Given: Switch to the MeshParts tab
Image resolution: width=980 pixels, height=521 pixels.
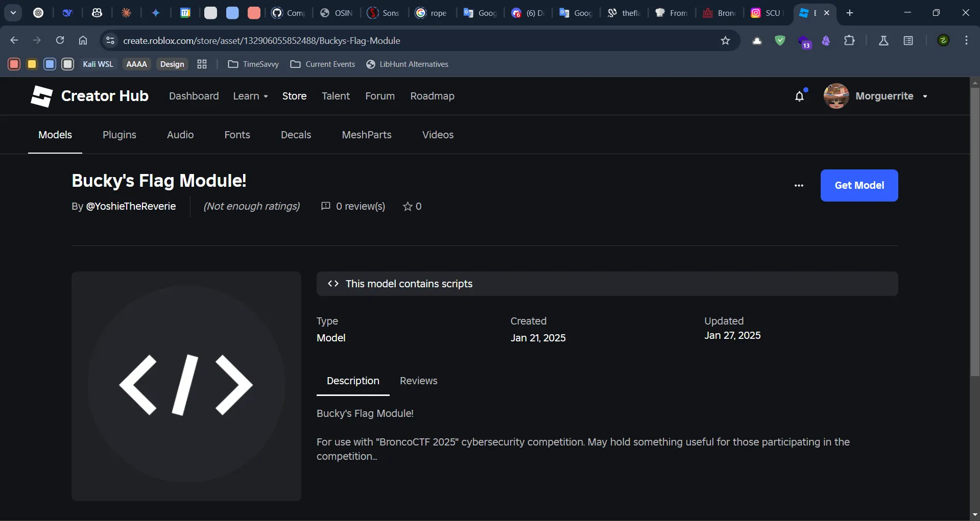Looking at the screenshot, I should tap(367, 135).
